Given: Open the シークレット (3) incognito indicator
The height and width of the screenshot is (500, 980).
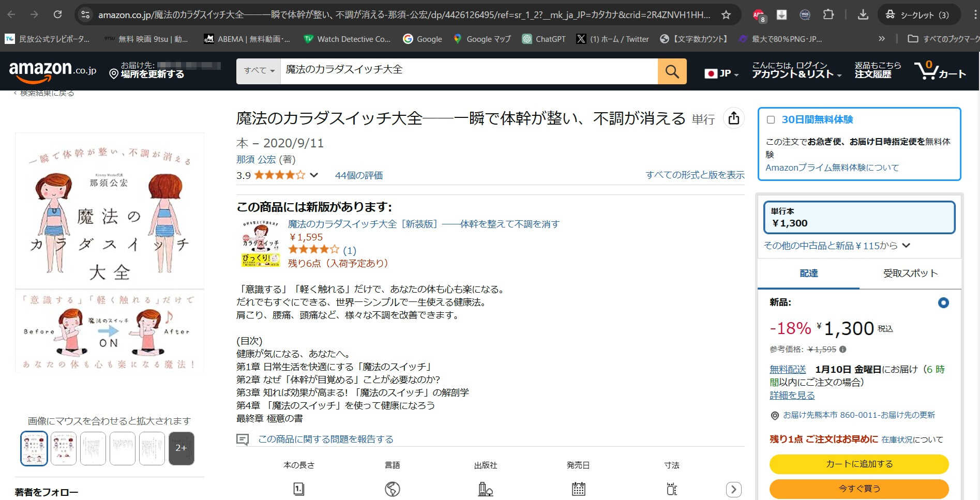Looking at the screenshot, I should pos(918,14).
